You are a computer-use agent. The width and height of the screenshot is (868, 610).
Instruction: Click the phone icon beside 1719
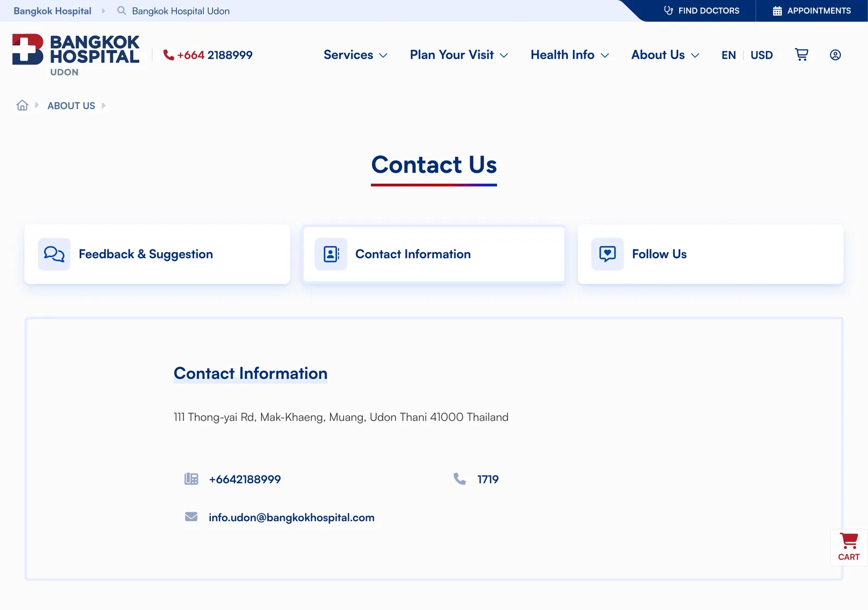[459, 479]
